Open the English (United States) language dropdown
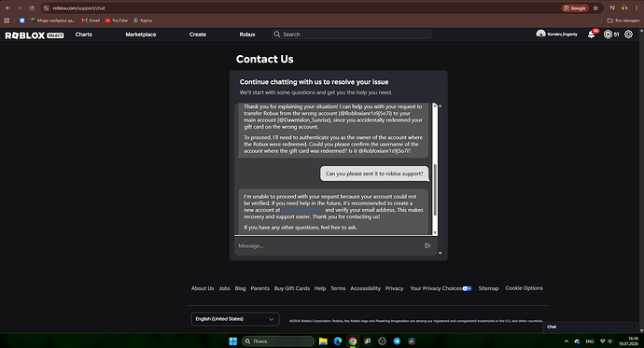 pos(235,319)
